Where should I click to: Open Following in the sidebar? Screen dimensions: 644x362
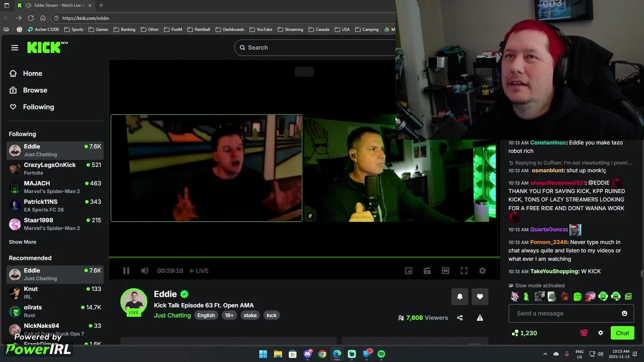pyautogui.click(x=38, y=107)
